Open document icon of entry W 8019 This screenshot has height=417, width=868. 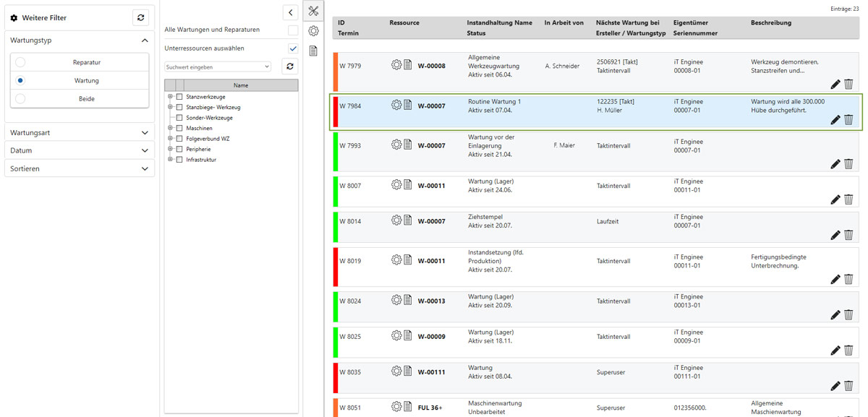click(408, 260)
